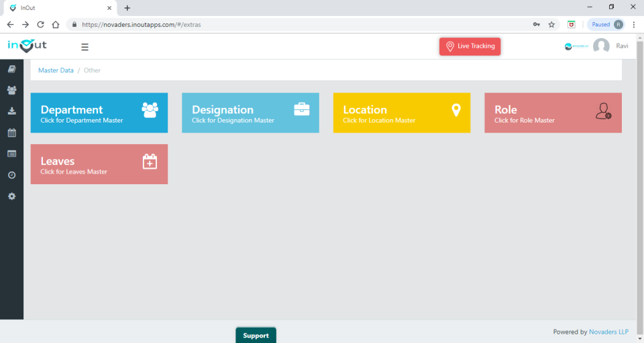The image size is (644, 343).
Task: Click the page vertical scrollbar down arrow
Action: [x=640, y=339]
